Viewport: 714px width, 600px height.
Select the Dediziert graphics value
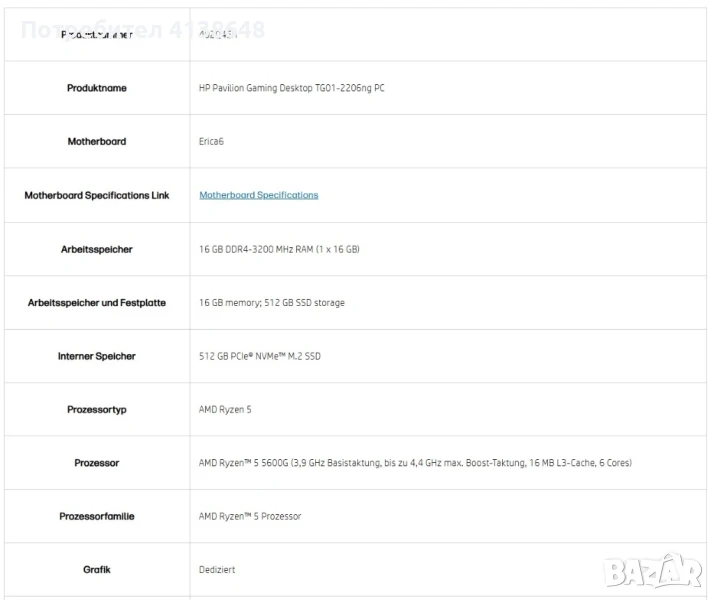tap(217, 570)
